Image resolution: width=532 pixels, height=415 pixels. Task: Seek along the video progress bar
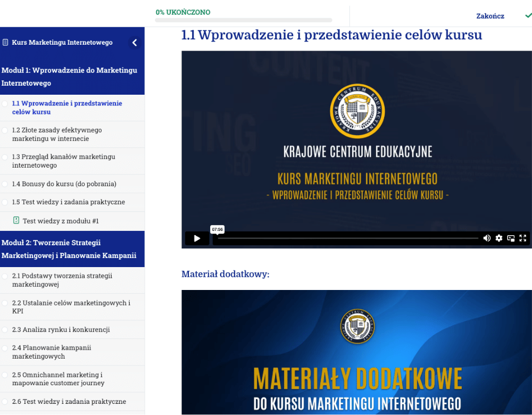348,238
